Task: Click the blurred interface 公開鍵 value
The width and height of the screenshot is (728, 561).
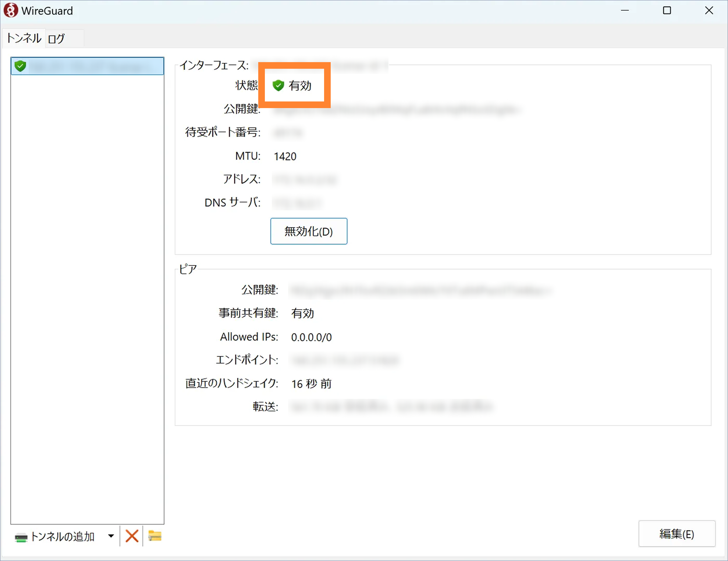Action: coord(397,110)
